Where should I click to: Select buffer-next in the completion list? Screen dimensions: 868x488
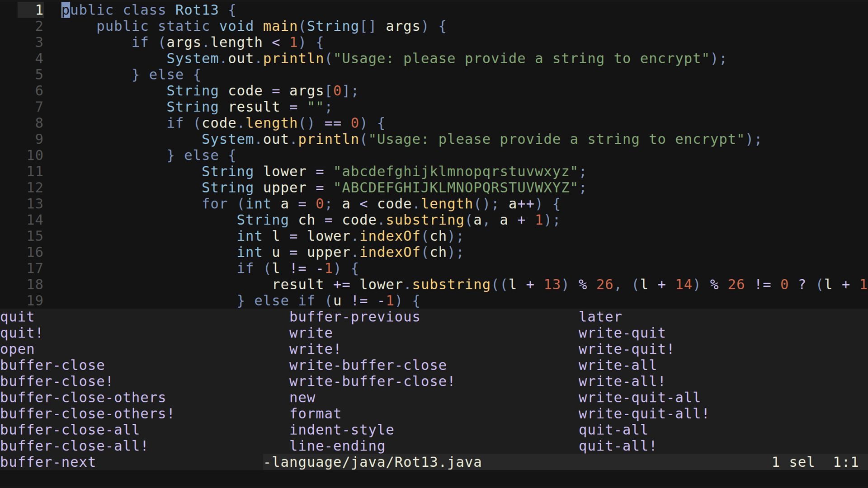point(47,462)
